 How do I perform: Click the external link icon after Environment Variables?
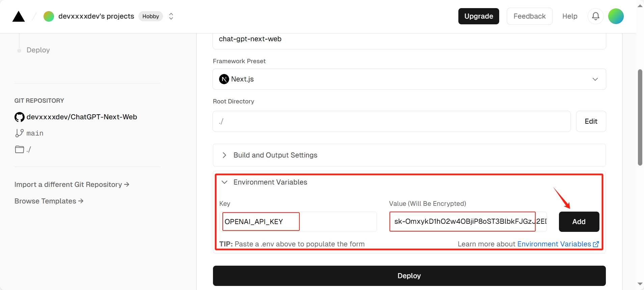[596, 244]
